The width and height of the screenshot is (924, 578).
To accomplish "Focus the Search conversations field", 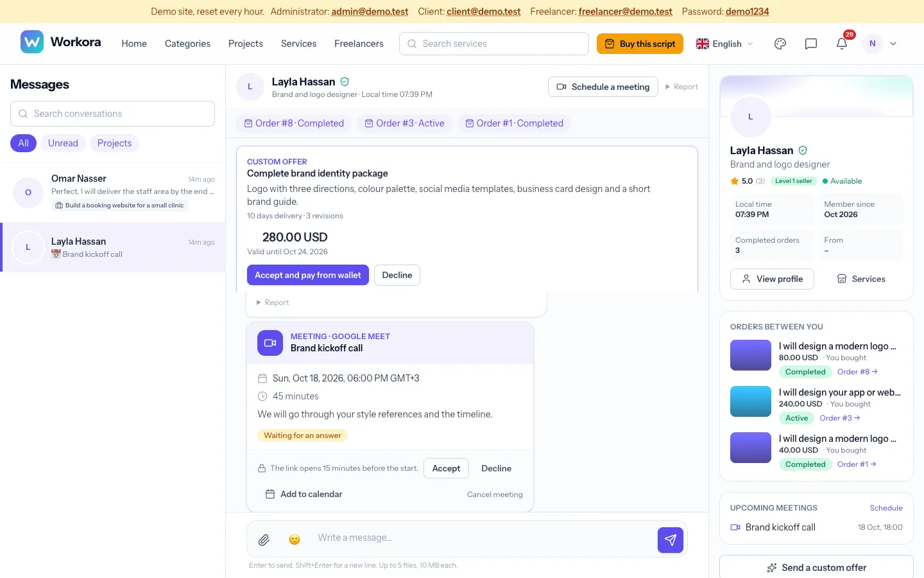I will (x=112, y=114).
